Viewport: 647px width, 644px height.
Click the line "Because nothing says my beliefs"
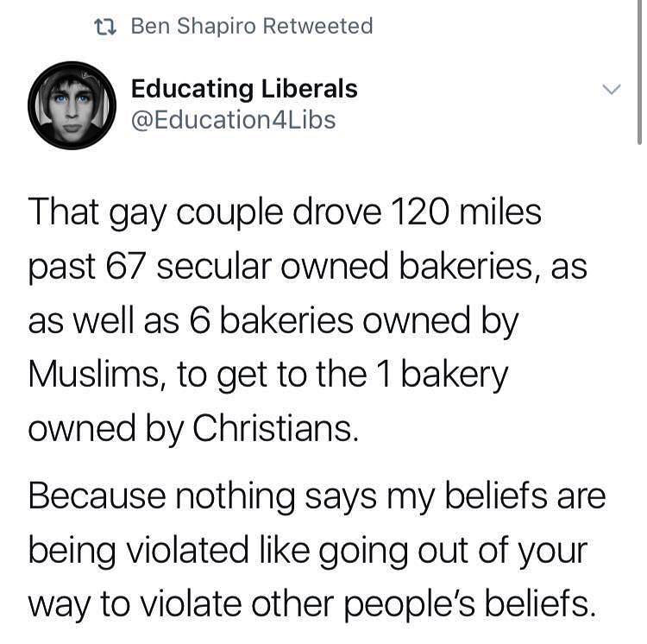point(317,497)
